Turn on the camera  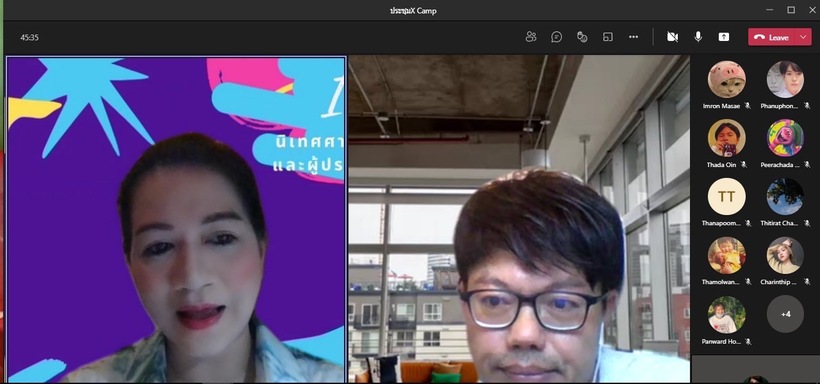(x=673, y=37)
